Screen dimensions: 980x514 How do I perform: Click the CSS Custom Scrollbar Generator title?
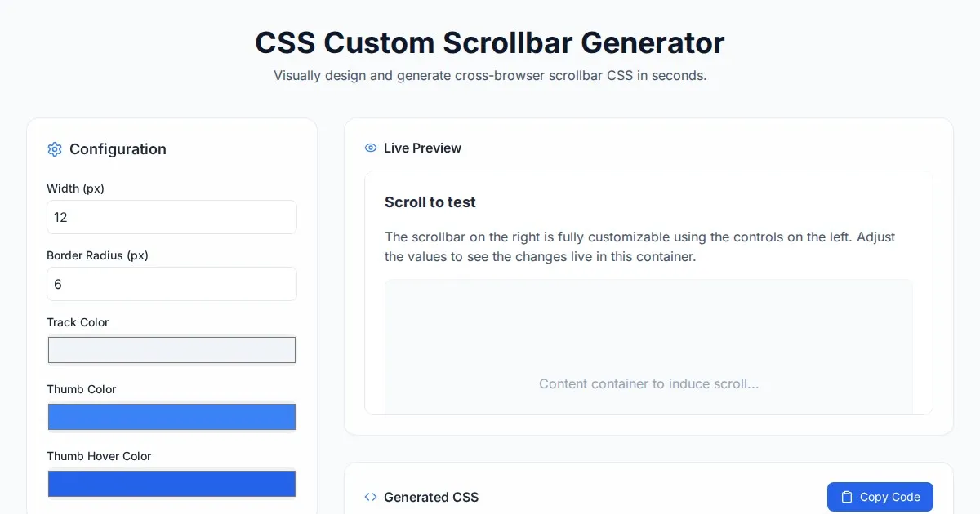tap(489, 42)
